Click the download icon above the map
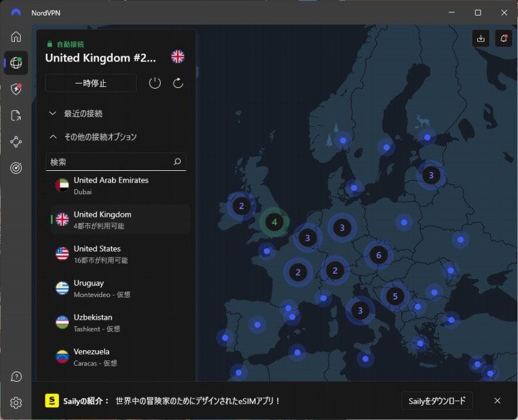Viewport: 518px width, 420px height. click(x=480, y=38)
